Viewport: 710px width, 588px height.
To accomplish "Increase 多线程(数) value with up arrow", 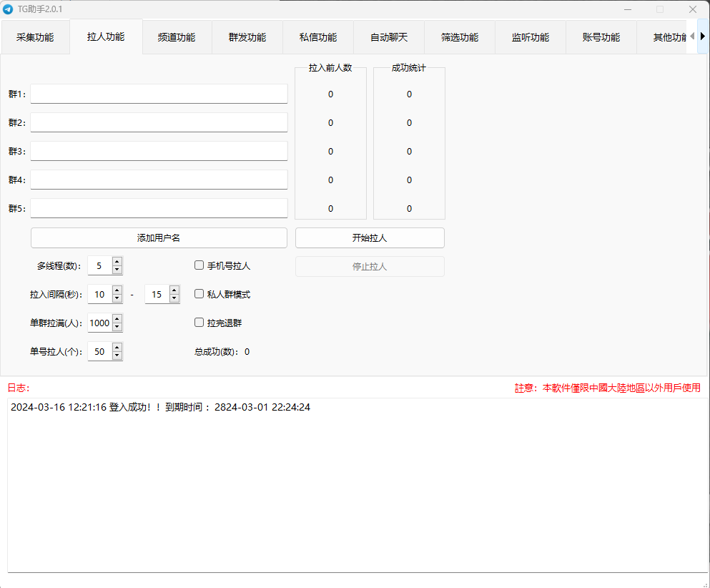I will pyautogui.click(x=117, y=261).
